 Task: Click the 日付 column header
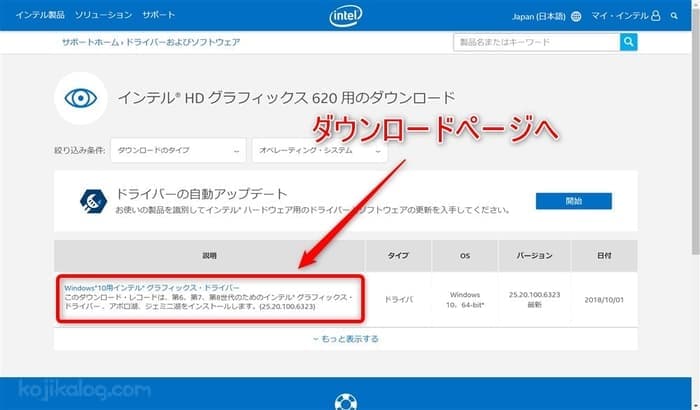tap(604, 255)
